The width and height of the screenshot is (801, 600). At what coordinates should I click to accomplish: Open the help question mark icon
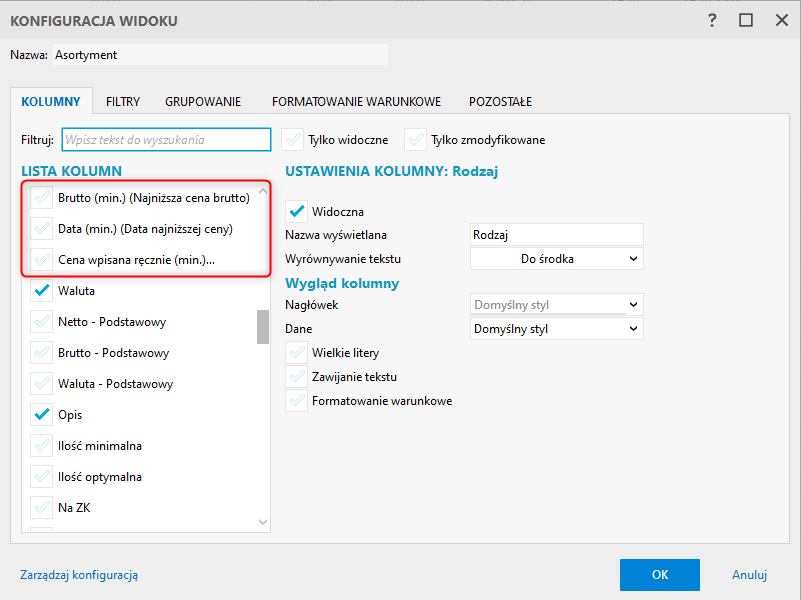[712, 21]
